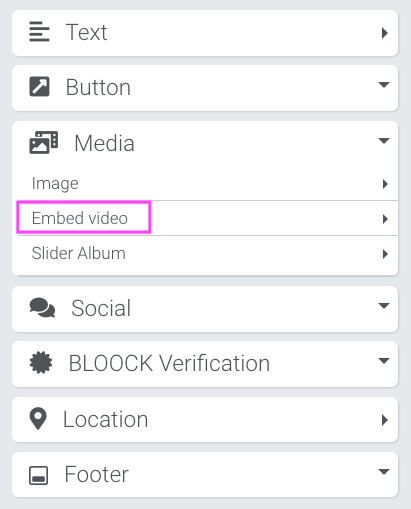This screenshot has width=411, height=509.
Task: Click the Text alignment lines icon
Action: [39, 32]
